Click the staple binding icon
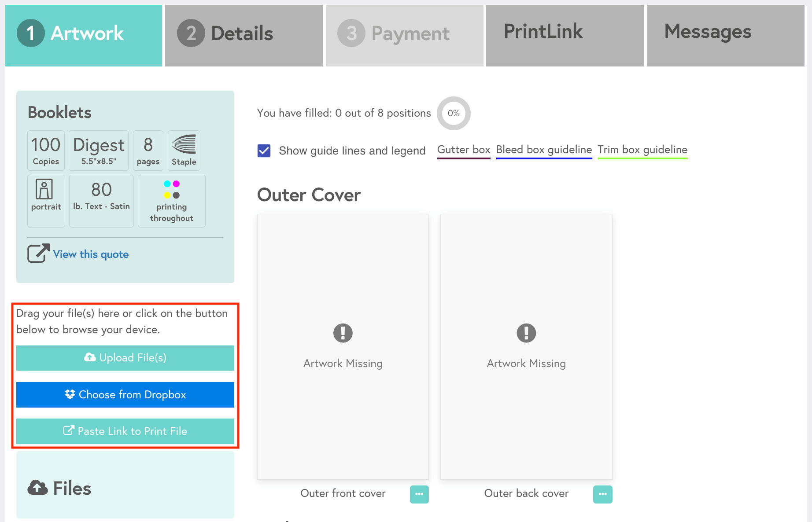The image size is (812, 522). 184,144
